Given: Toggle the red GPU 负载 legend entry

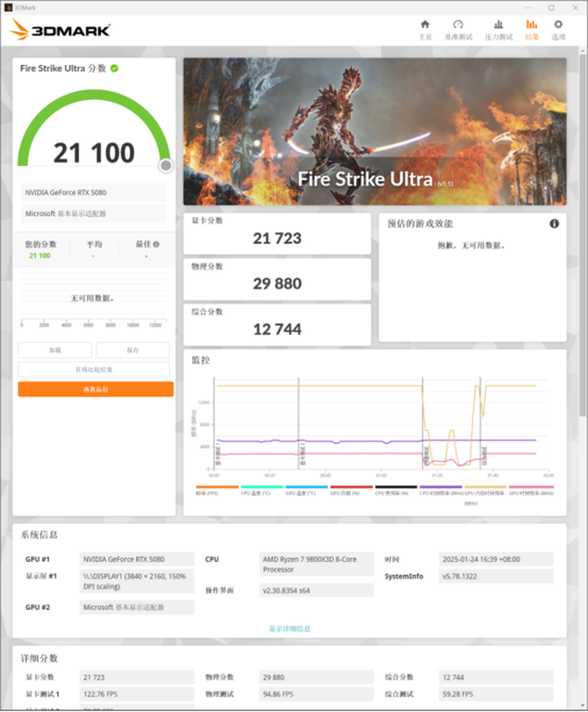Looking at the screenshot, I should [351, 491].
